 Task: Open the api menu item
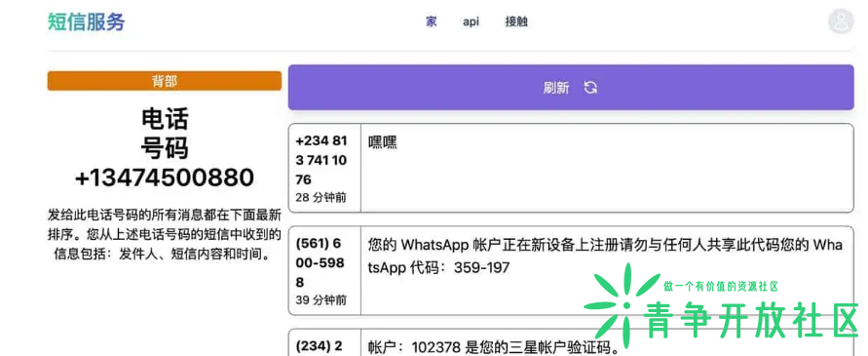472,21
